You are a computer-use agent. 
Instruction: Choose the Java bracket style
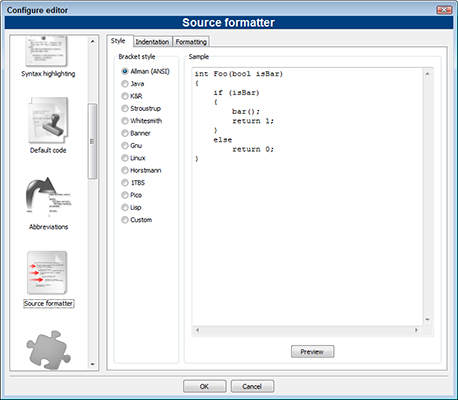click(133, 84)
